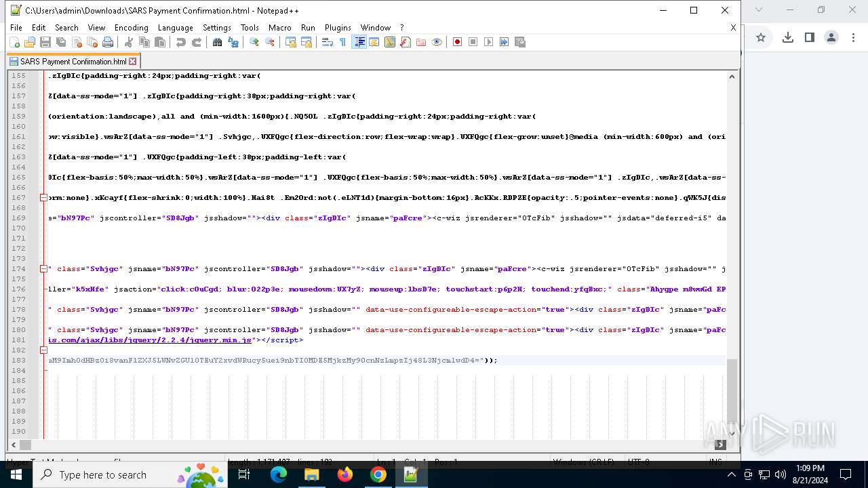Open the Window menu

pyautogui.click(x=376, y=28)
